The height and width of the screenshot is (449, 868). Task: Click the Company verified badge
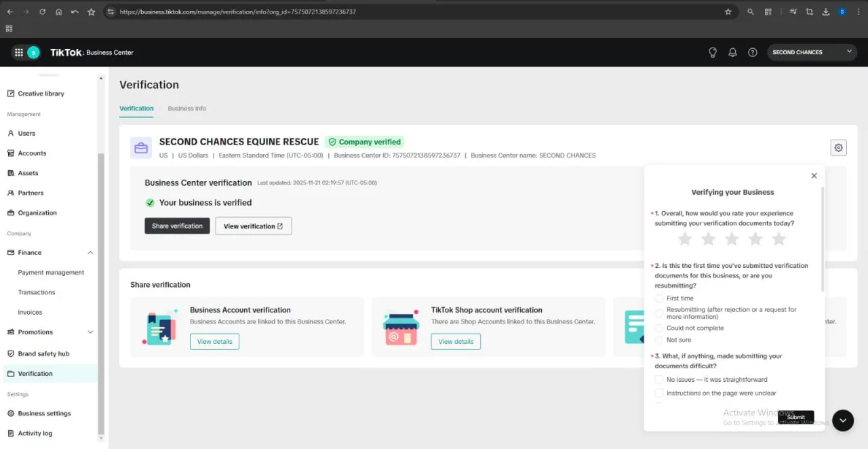(364, 142)
